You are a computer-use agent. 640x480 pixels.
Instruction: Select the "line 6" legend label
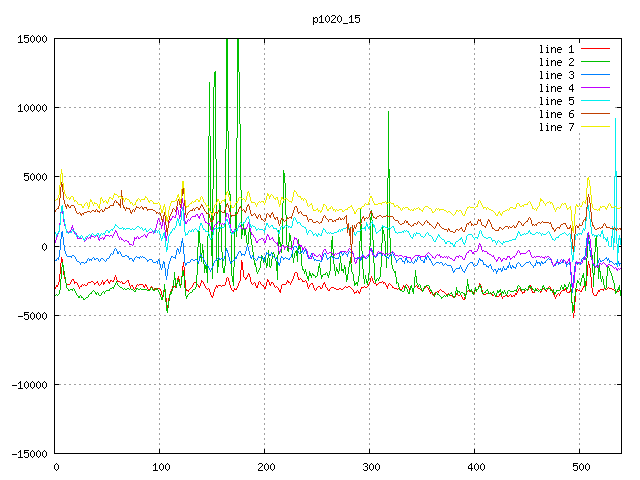(x=556, y=114)
